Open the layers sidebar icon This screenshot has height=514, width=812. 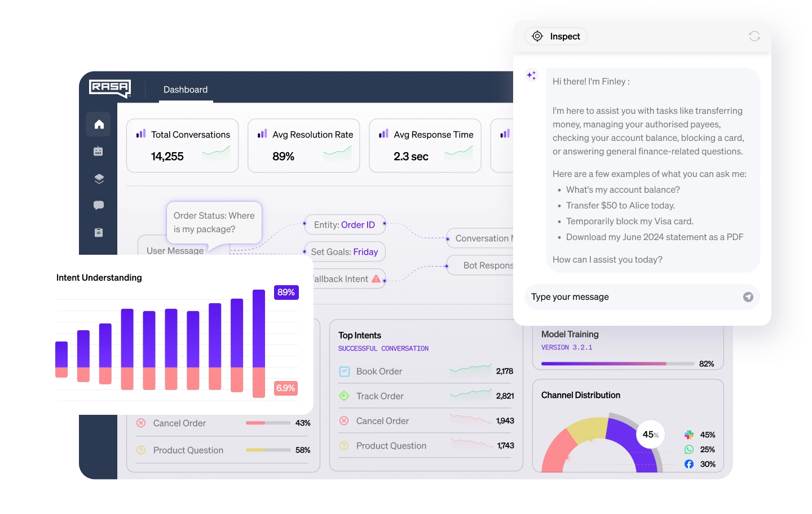click(99, 178)
